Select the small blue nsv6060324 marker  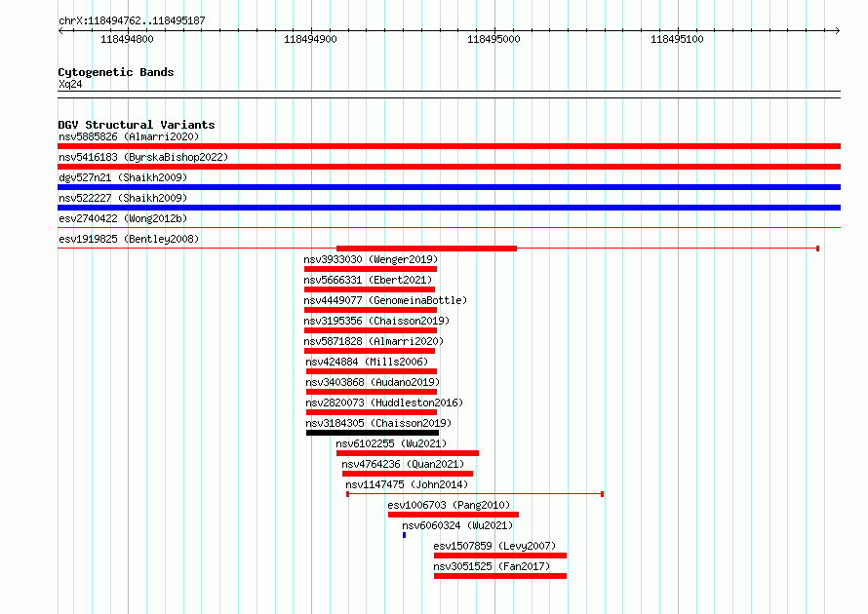point(404,535)
